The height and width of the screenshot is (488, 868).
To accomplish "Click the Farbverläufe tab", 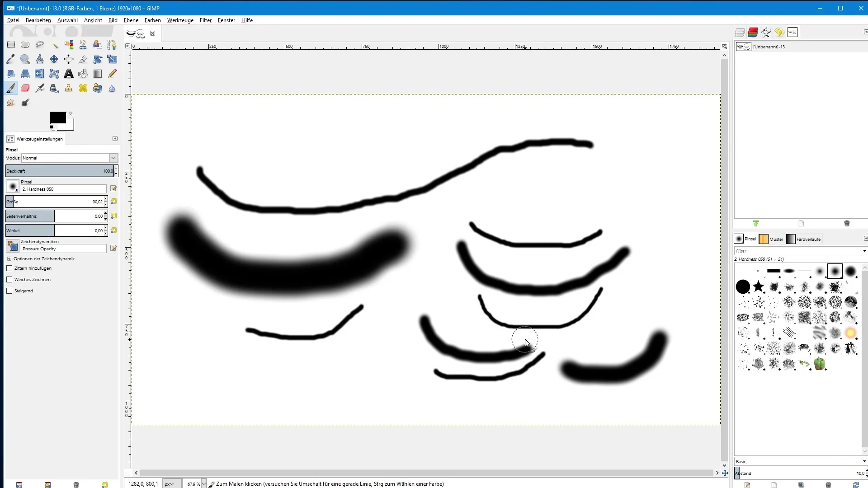I will [x=803, y=239].
